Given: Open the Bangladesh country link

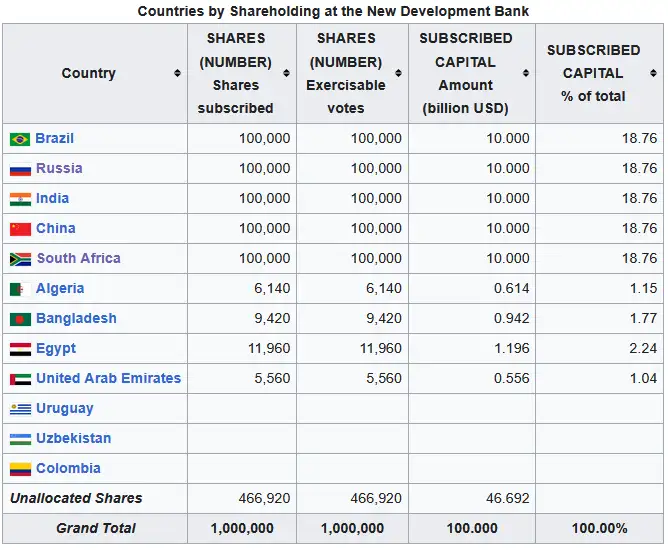Looking at the screenshot, I should tap(76, 318).
